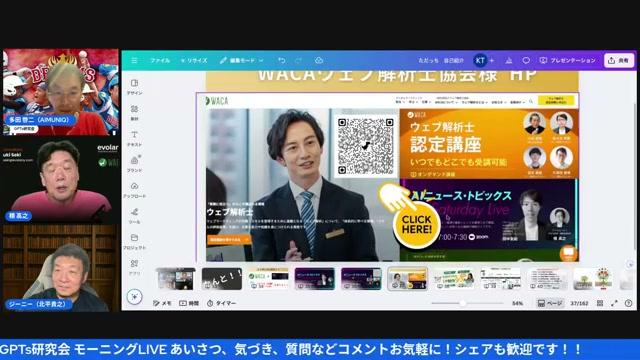Add a collaborator with the plus icon

coord(492,60)
